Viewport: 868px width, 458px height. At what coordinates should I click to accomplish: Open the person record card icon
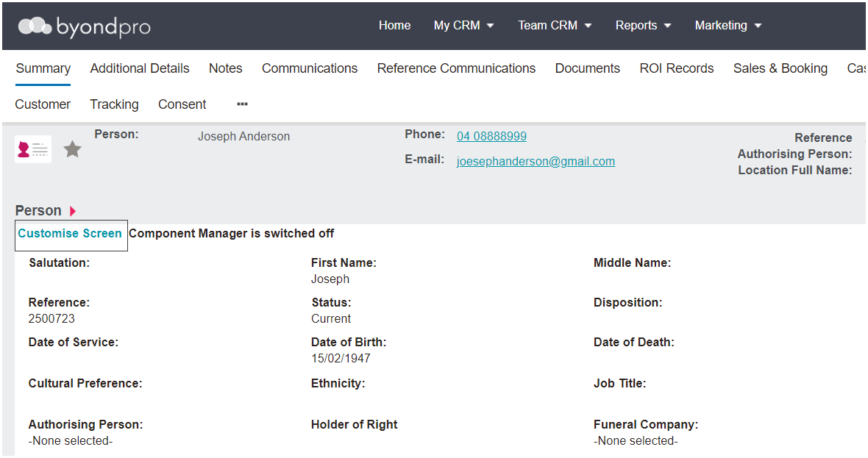[x=33, y=149]
